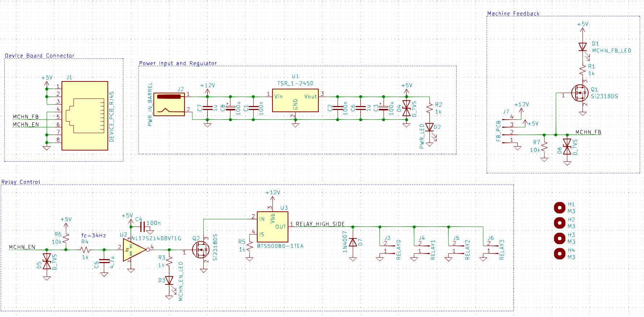
Task: Select the J1 RJ45 connector symbol
Action: 85,115
